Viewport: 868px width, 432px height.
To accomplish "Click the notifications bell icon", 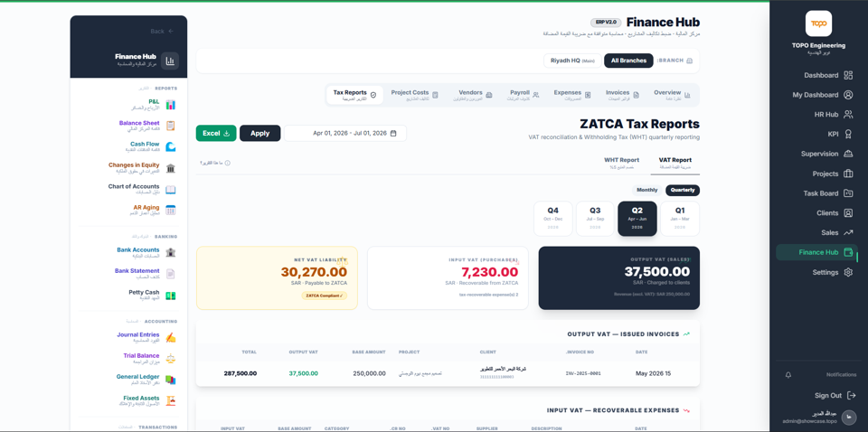I will pyautogui.click(x=788, y=375).
